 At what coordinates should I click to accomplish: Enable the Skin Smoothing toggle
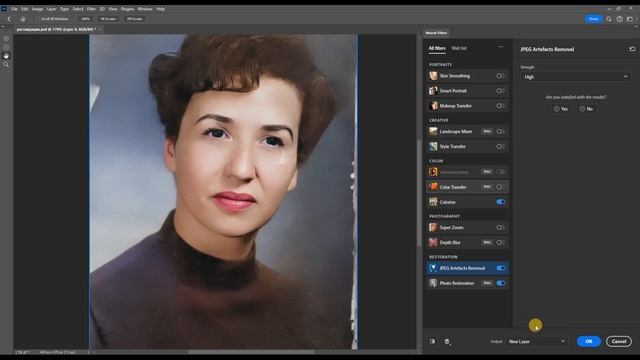click(x=500, y=76)
